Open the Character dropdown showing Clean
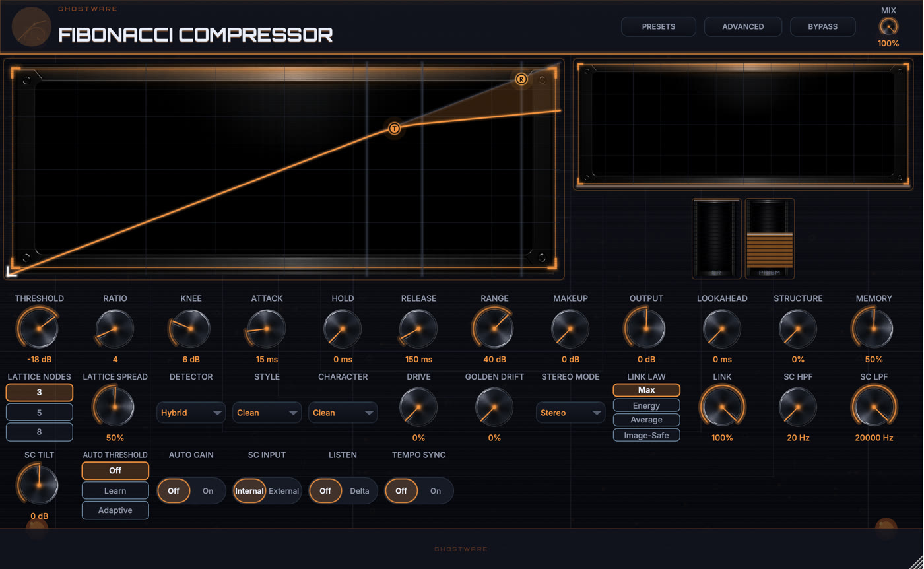This screenshot has width=924, height=569. [x=343, y=413]
